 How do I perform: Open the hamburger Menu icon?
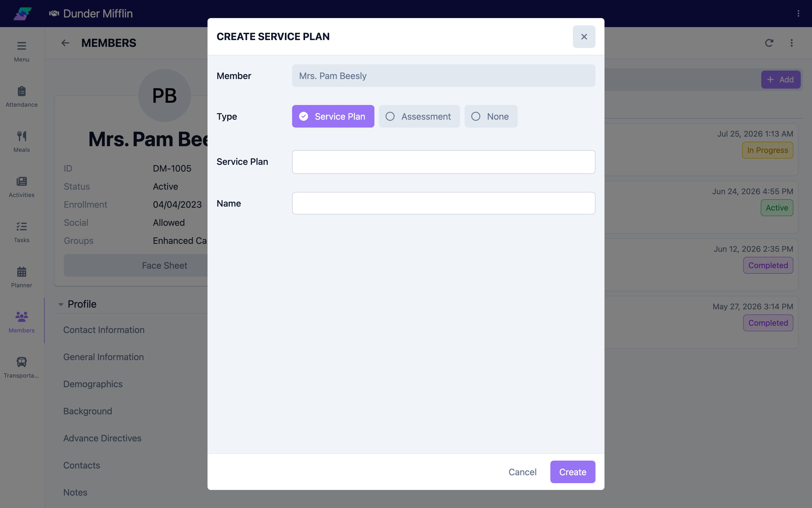click(21, 46)
